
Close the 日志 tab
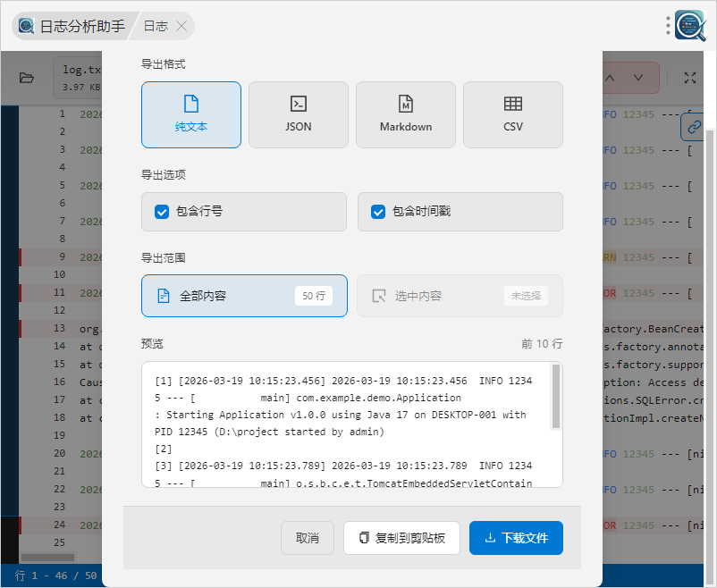(x=181, y=26)
